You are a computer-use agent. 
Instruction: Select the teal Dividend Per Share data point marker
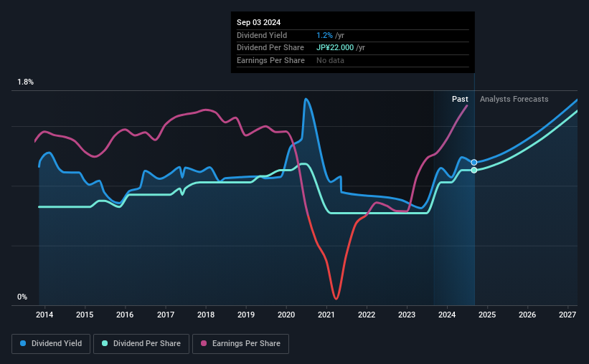(x=474, y=171)
